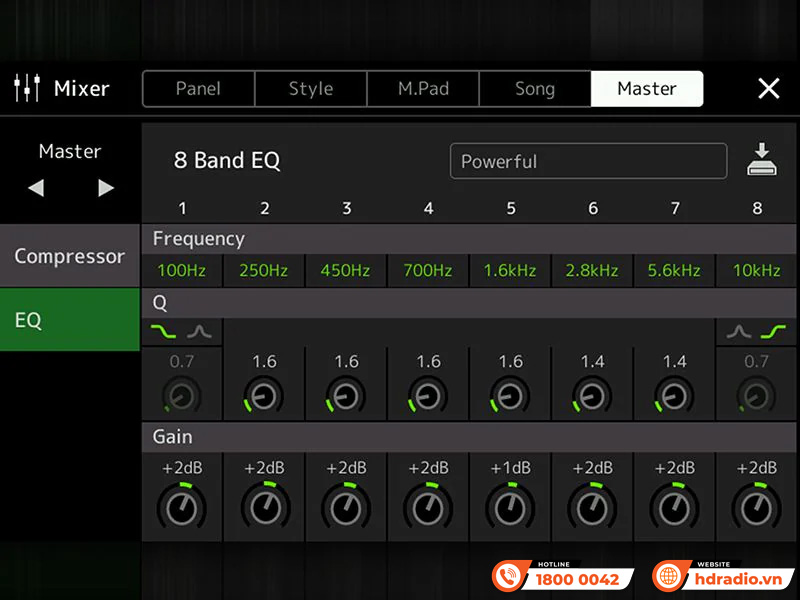Open the Song tab

535,89
